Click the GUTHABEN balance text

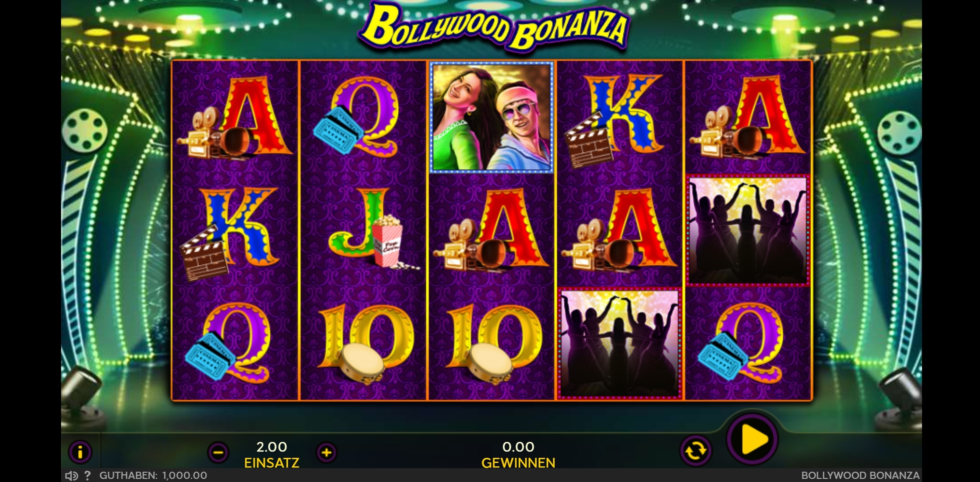point(153,476)
